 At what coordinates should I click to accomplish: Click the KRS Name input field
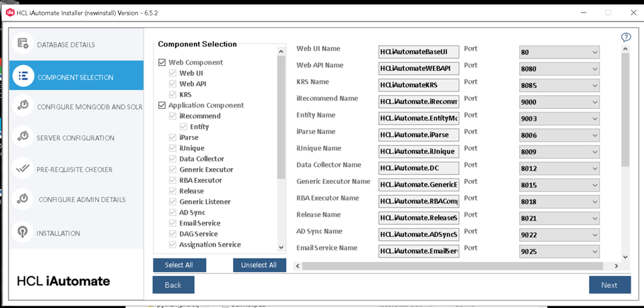click(x=419, y=86)
